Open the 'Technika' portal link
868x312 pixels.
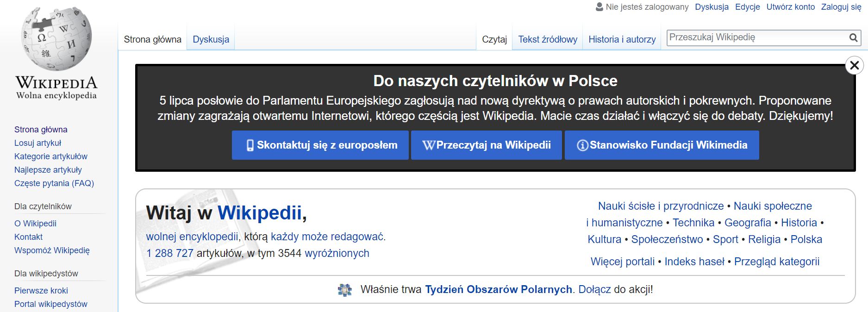(x=693, y=223)
